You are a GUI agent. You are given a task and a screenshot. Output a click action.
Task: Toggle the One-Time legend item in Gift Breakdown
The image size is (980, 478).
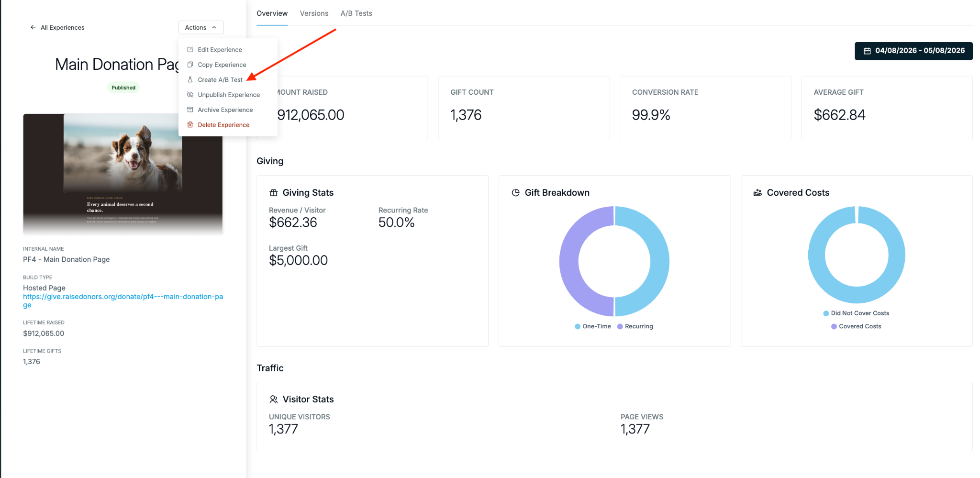pos(592,326)
